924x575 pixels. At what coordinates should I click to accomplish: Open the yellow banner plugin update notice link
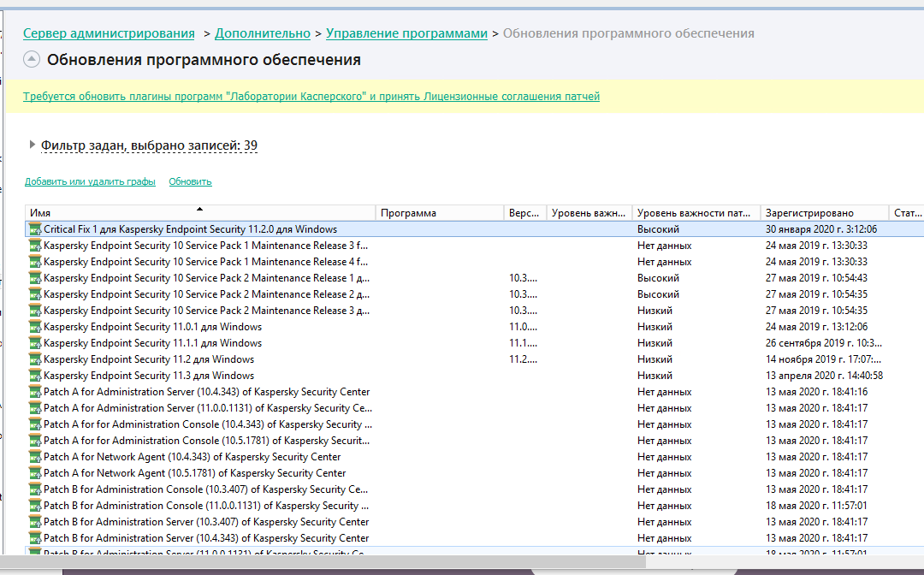click(x=311, y=97)
